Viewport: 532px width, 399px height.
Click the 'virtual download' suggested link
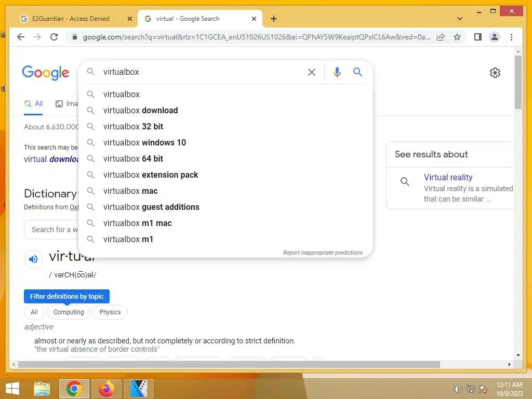coord(51,159)
